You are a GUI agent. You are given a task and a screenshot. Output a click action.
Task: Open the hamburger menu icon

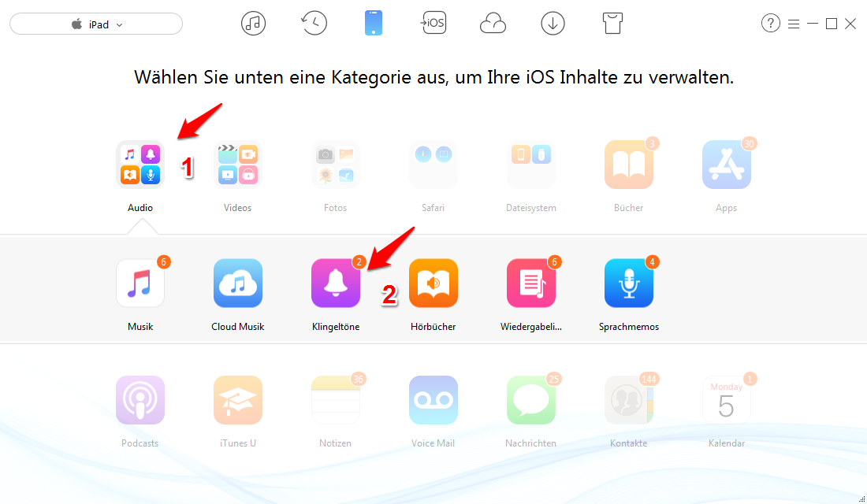794,24
